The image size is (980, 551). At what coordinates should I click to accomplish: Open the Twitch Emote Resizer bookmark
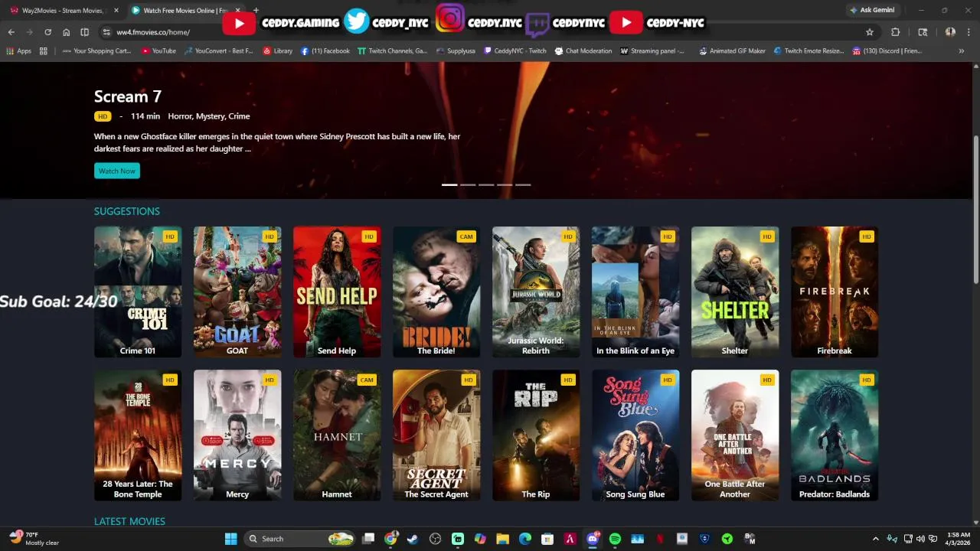[x=808, y=51]
